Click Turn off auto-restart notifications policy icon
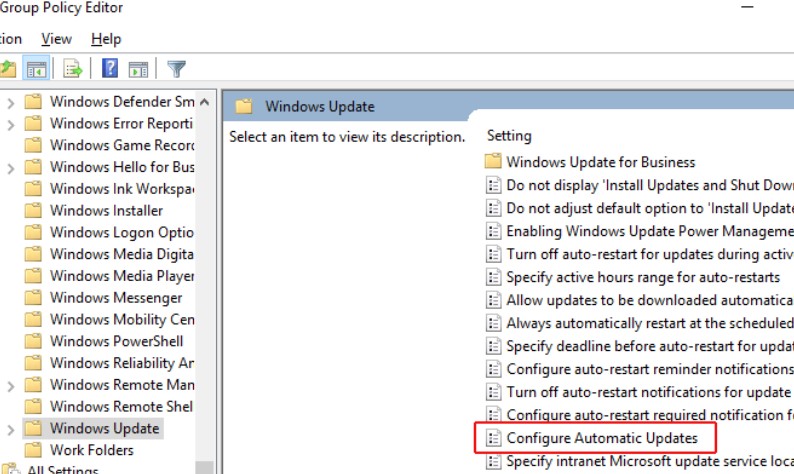The image size is (794, 474). [x=493, y=392]
